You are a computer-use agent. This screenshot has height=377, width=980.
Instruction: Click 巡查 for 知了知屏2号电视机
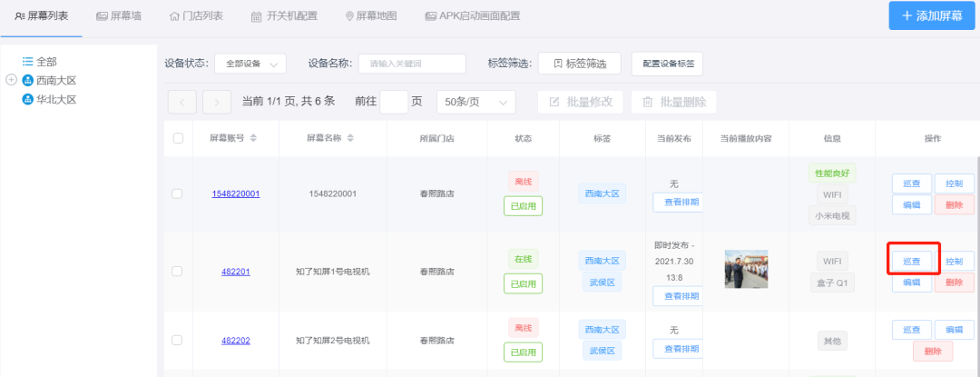point(912,330)
